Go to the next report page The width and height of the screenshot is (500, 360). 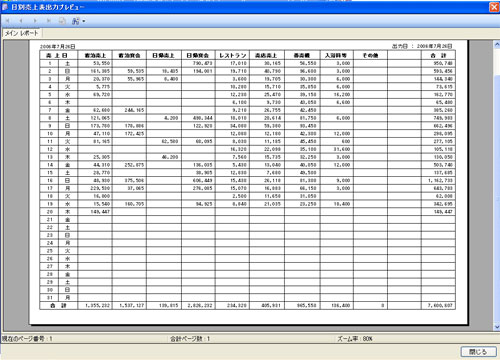pyautogui.click(x=35, y=21)
